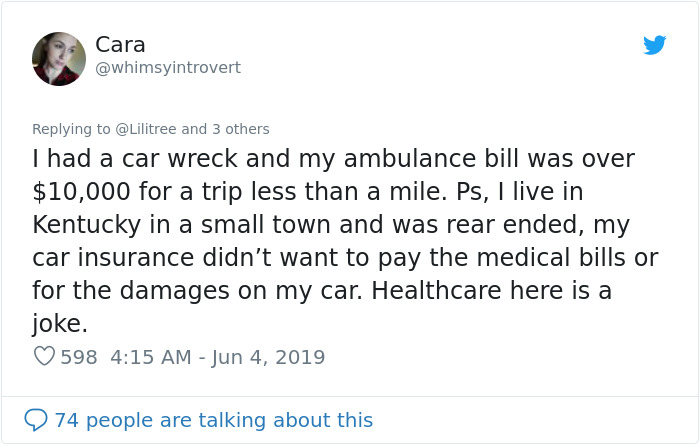The width and height of the screenshot is (700, 445).
Task: Click the speech bubble conversation icon
Action: click(36, 420)
